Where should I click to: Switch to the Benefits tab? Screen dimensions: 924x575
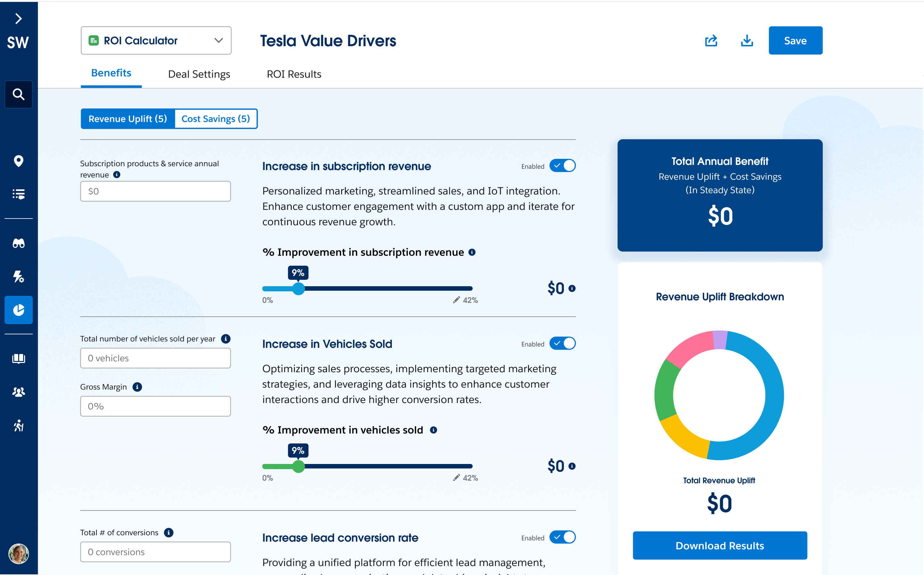coord(111,73)
